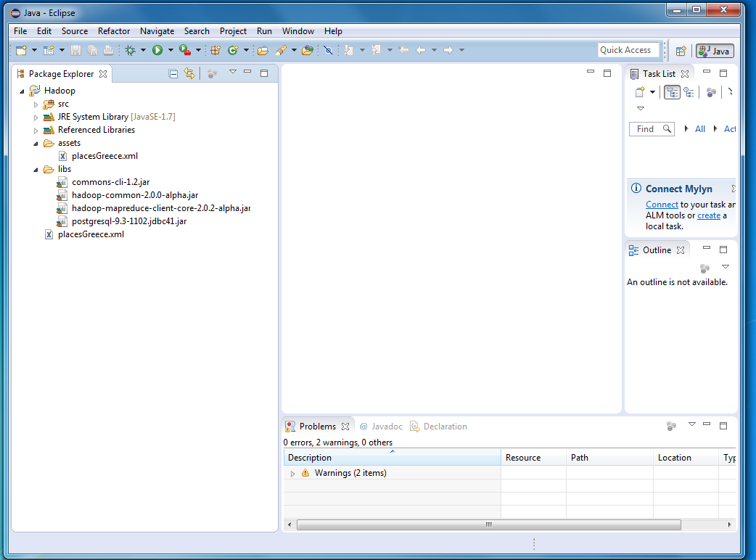Click the Back navigation arrow
Image resolution: width=756 pixels, height=560 pixels.
click(x=421, y=50)
